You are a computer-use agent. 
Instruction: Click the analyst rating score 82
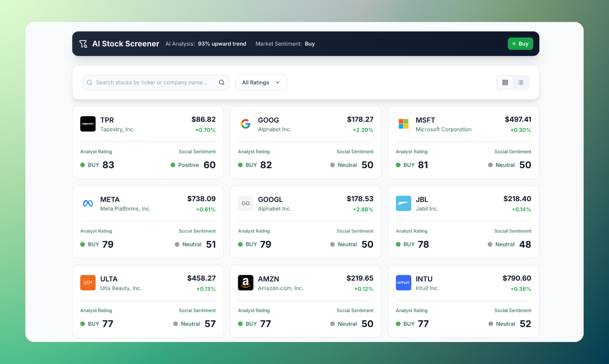[x=266, y=165]
